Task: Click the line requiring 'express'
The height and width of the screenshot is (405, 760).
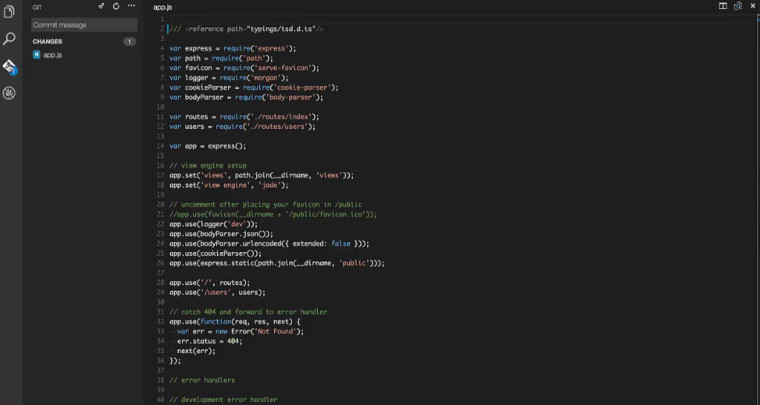Action: point(233,48)
